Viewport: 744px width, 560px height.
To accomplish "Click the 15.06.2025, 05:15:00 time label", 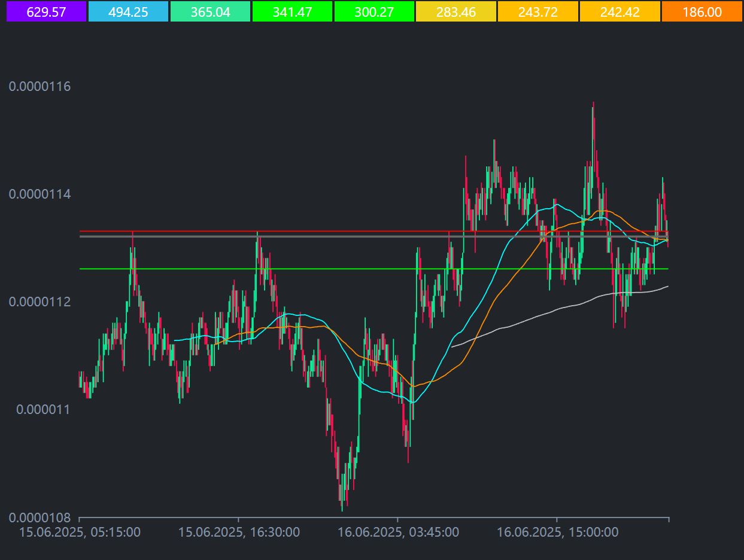I will point(80,532).
